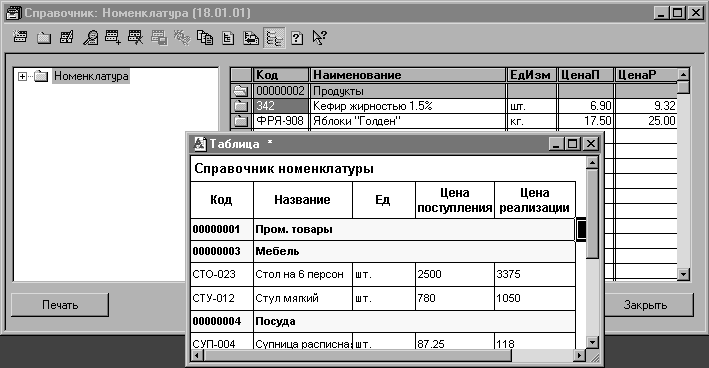Click the new group folder icon

click(x=44, y=38)
